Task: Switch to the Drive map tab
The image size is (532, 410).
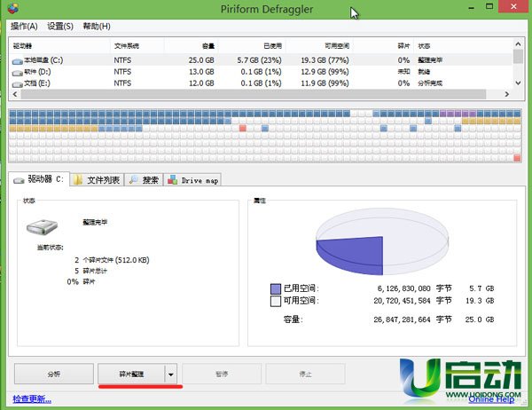Action: (x=192, y=180)
